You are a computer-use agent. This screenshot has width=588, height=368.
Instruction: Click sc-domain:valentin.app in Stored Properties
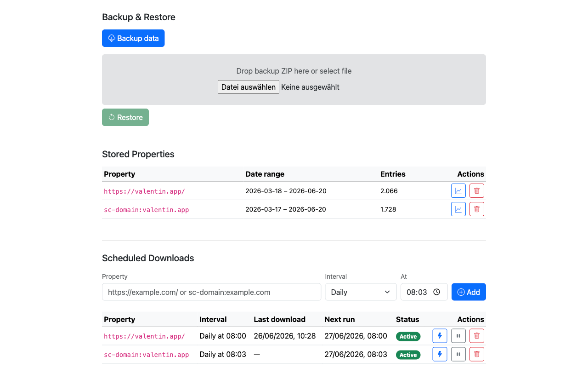tap(147, 210)
